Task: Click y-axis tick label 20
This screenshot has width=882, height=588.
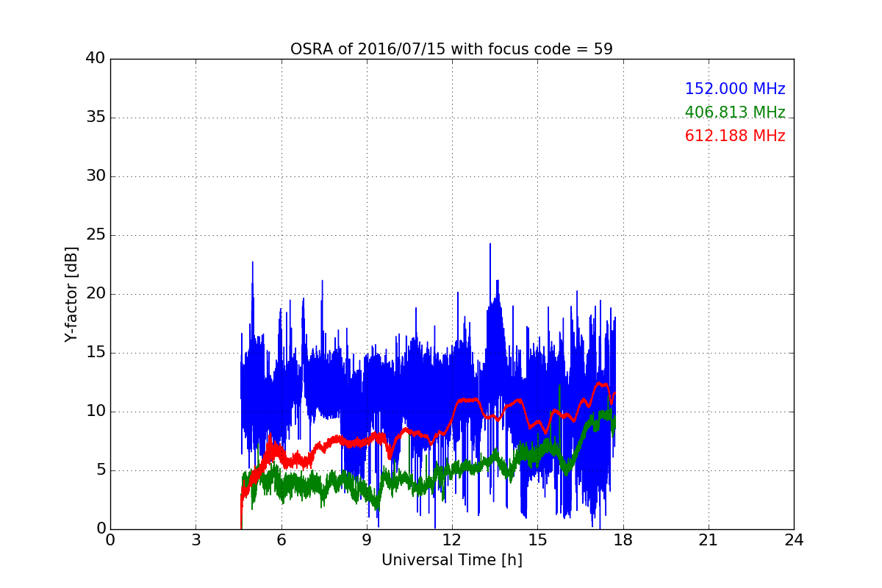Action: point(96,294)
